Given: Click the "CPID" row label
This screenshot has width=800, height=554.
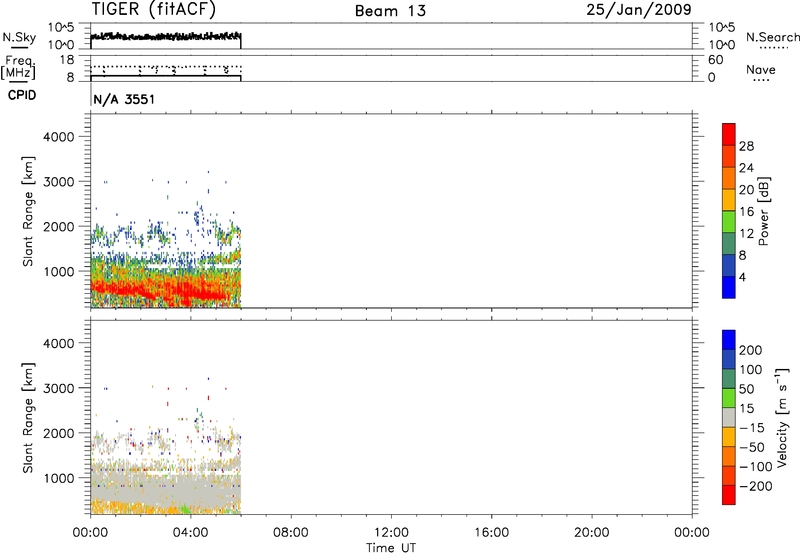Looking at the screenshot, I should click(x=22, y=95).
